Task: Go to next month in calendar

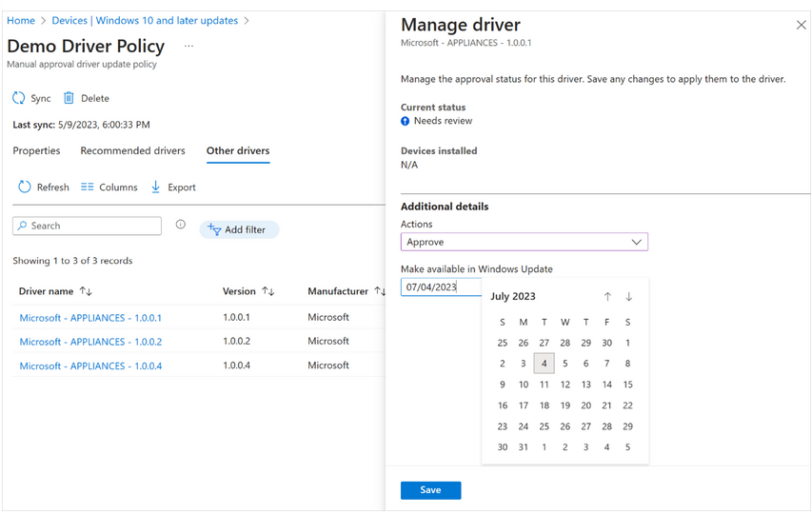Action: click(x=628, y=297)
